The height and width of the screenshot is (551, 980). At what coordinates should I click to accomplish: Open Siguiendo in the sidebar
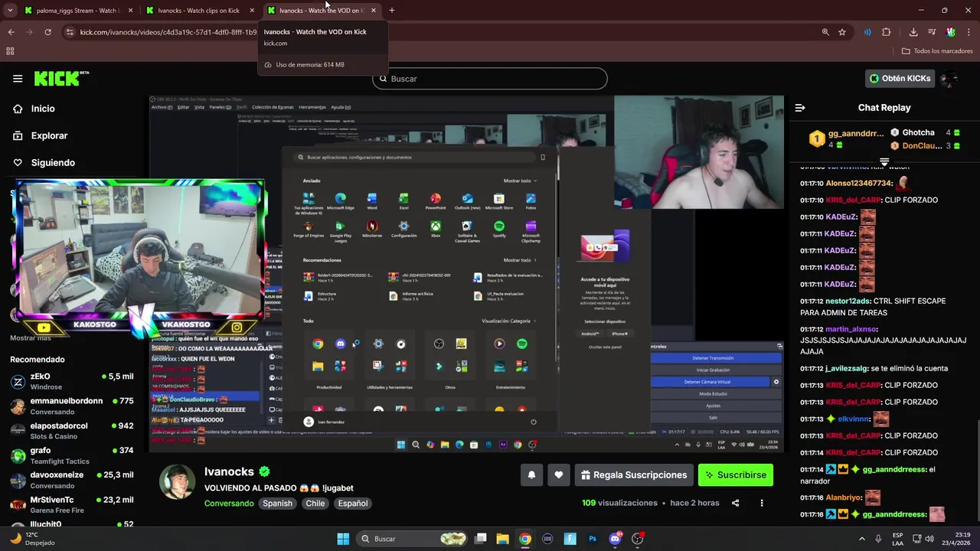(53, 162)
